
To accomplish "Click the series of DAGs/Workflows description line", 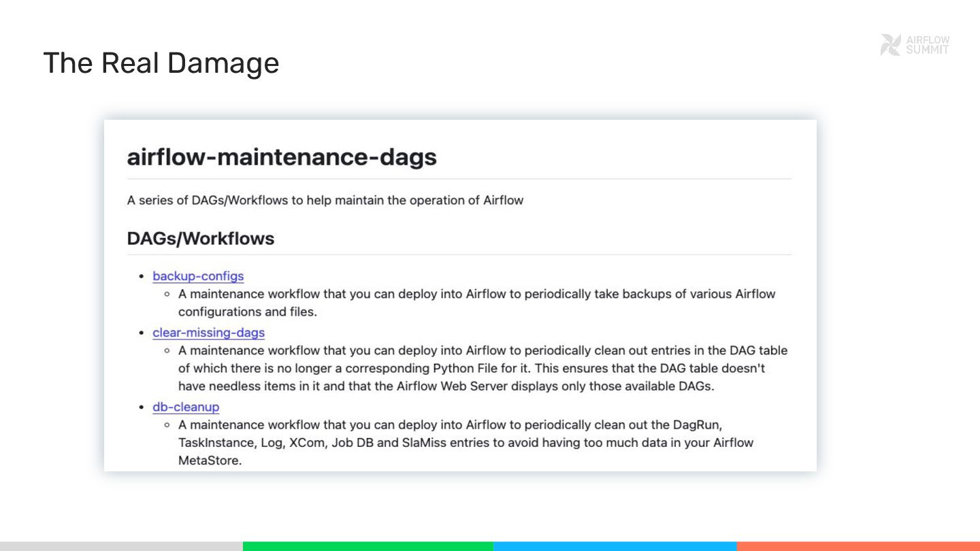I will [x=325, y=200].
